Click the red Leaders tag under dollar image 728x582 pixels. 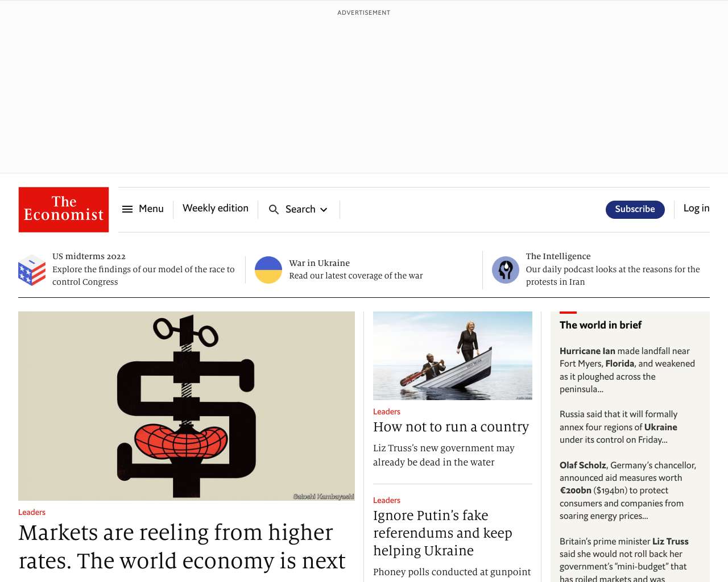pyautogui.click(x=32, y=512)
